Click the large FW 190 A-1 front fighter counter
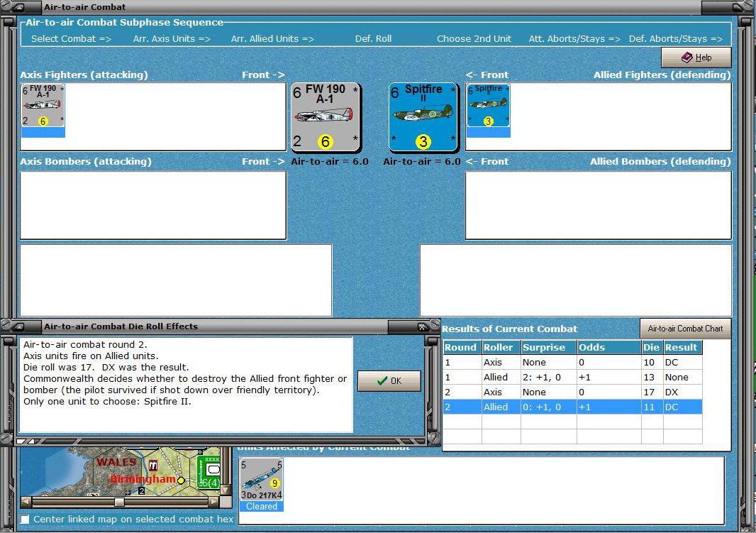The width and height of the screenshot is (756, 533). [x=326, y=116]
